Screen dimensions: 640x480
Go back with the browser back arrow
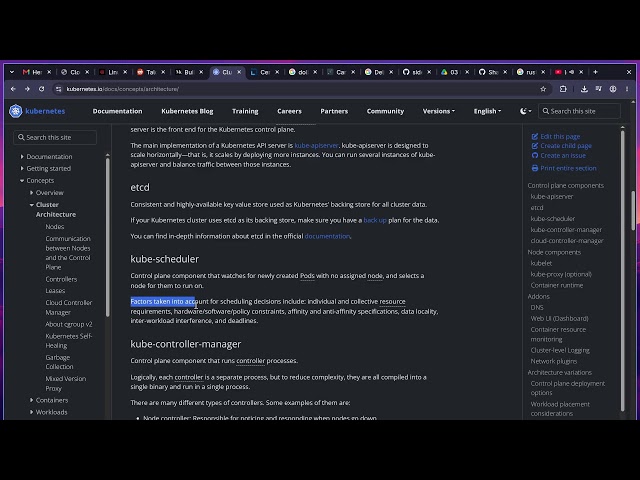pos(13,89)
